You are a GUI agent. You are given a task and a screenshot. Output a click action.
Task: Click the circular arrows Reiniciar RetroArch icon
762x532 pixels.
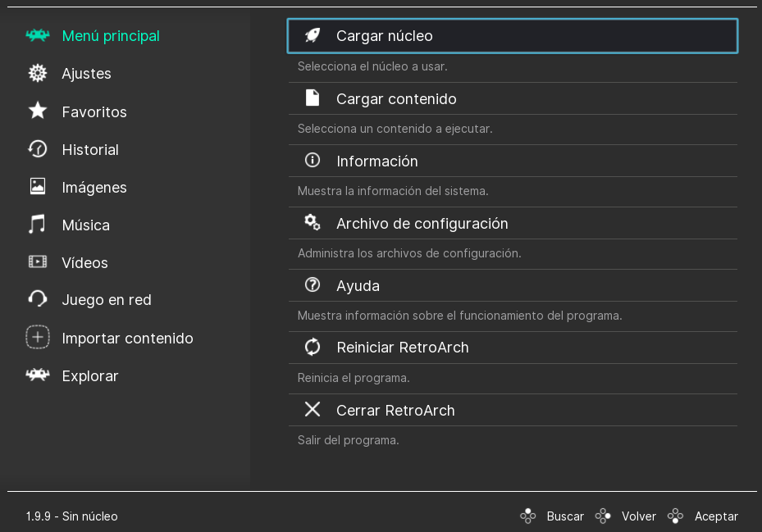coord(313,348)
